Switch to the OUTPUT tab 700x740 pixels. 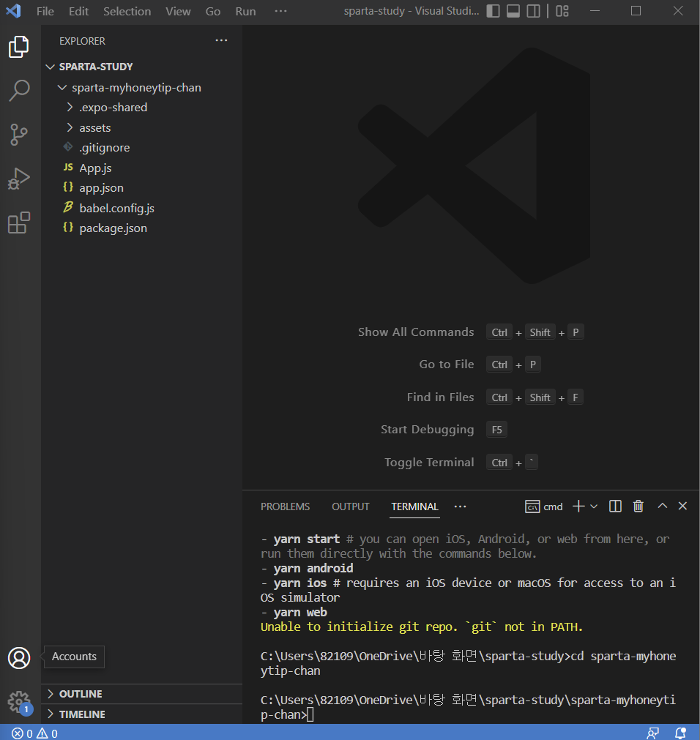(350, 507)
